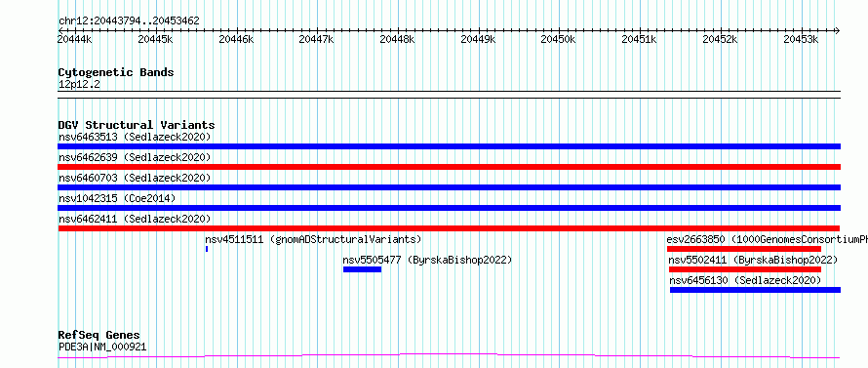
Task: Click the 20450k ruler position
Action: 559,39
